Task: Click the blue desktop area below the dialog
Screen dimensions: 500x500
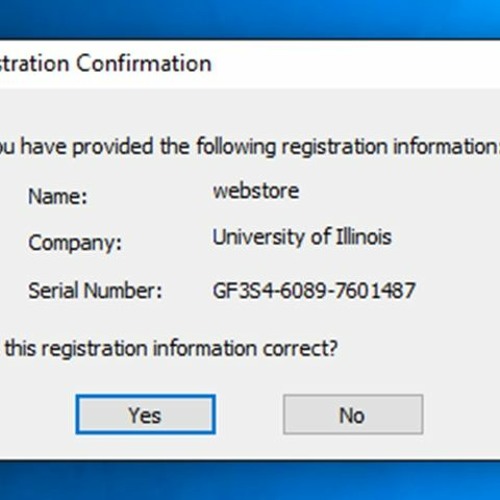Action: (x=250, y=481)
